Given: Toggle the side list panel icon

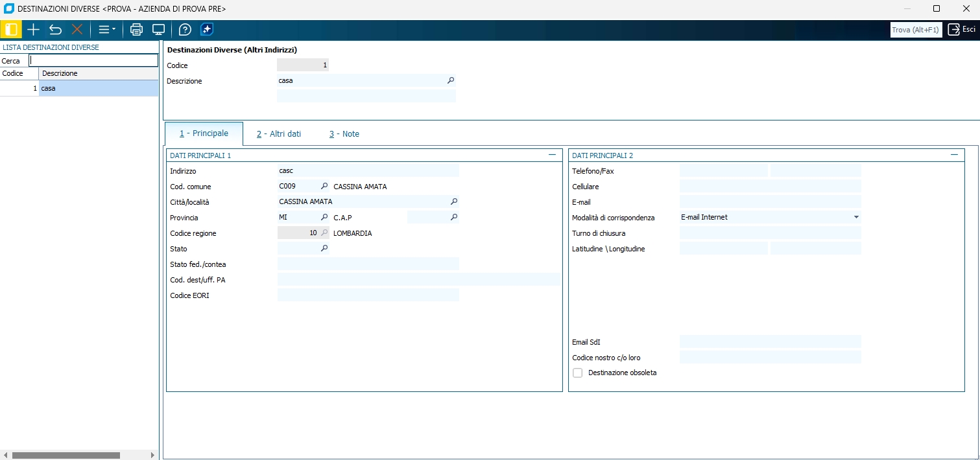Looking at the screenshot, I should [11, 29].
